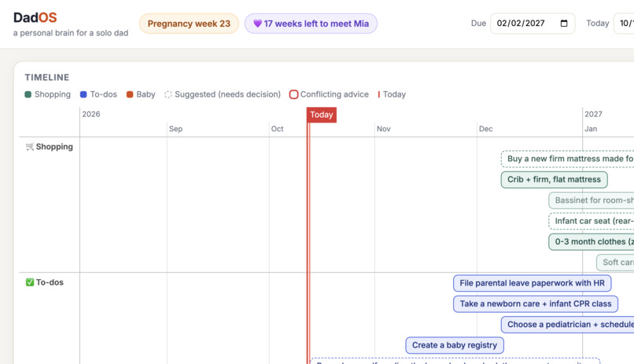The height and width of the screenshot is (364, 634).
Task: Click the red Conflicting advice legend marker
Action: click(294, 94)
